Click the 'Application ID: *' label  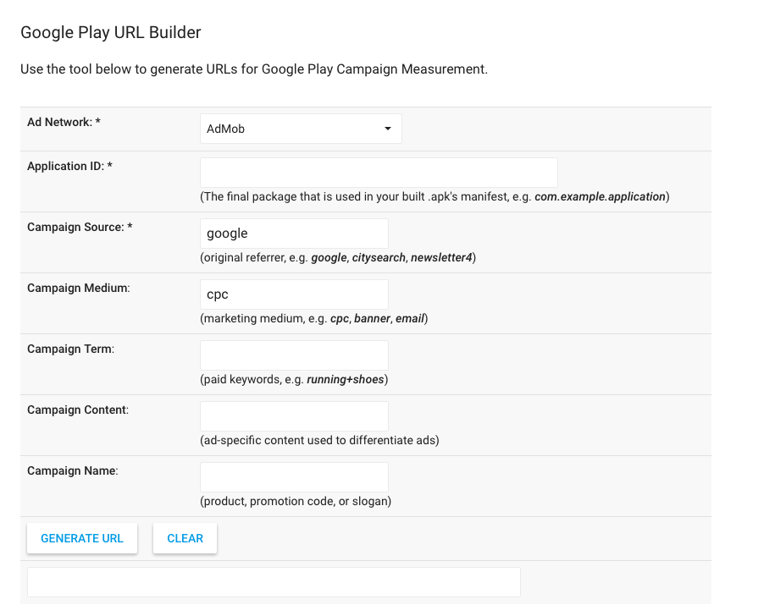[70, 166]
